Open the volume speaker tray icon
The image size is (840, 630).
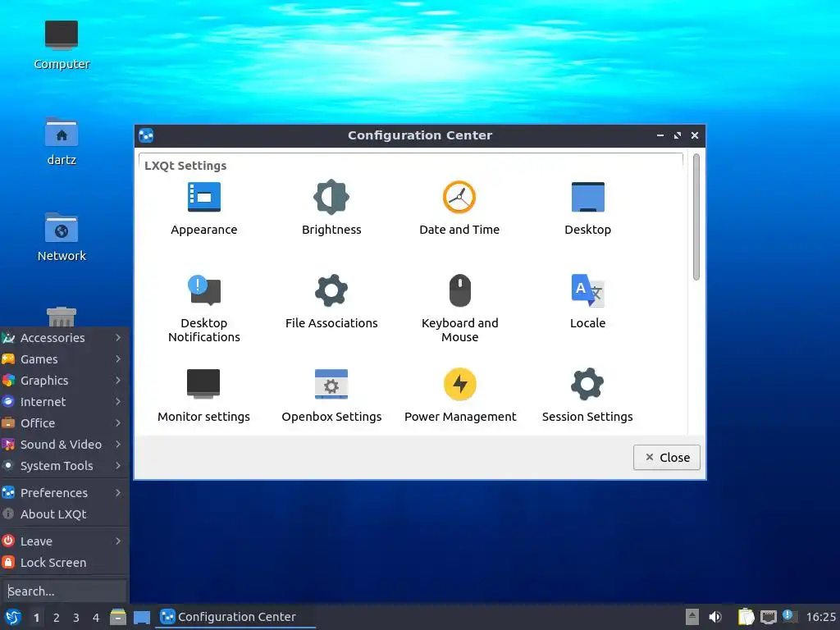[x=715, y=617]
